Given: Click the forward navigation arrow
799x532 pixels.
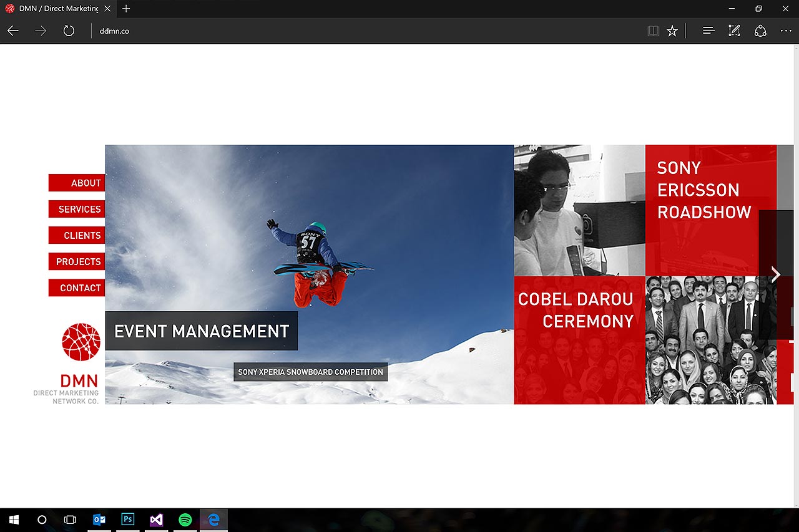Looking at the screenshot, I should click(x=41, y=31).
